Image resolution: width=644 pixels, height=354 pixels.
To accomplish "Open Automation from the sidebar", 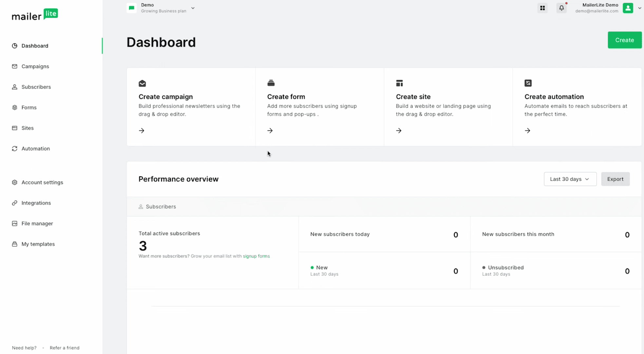I will [35, 148].
